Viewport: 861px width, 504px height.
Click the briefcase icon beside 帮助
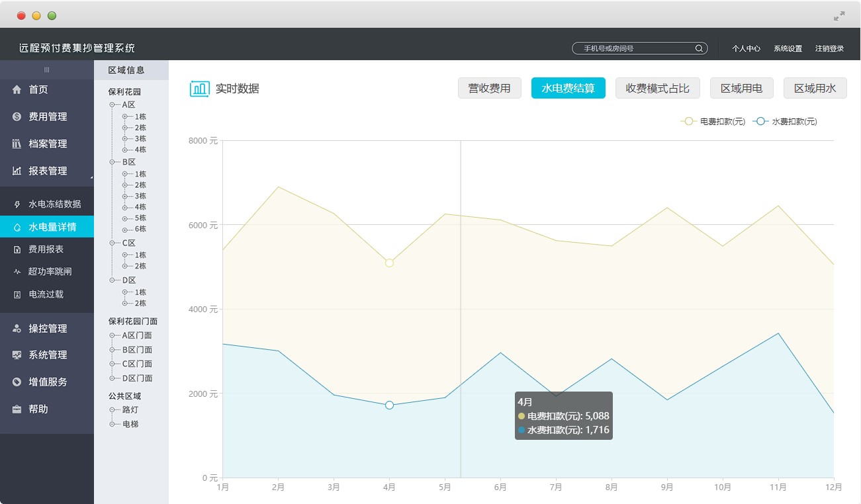tap(17, 409)
